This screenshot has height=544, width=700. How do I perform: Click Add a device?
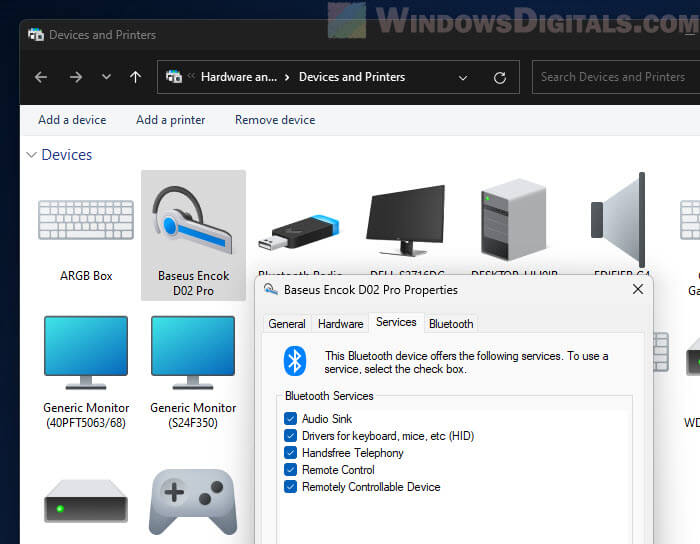click(72, 120)
